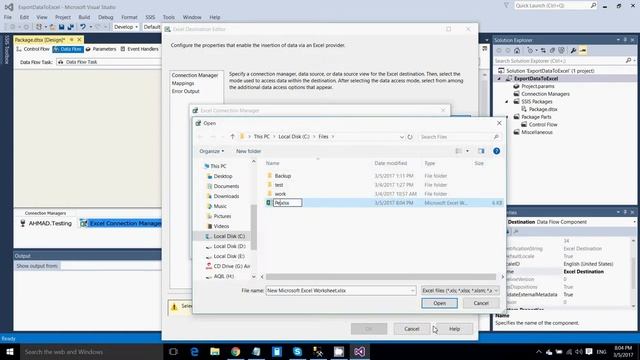This screenshot has height=360, width=640.
Task: Click the Refresh icon beside the address bar
Action: click(410, 137)
